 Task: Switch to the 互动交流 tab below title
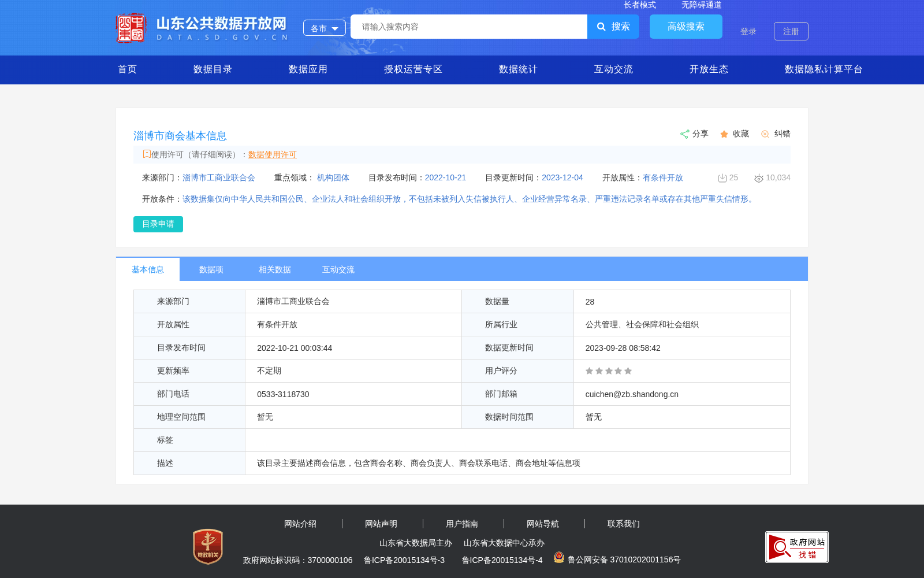pyautogui.click(x=338, y=269)
